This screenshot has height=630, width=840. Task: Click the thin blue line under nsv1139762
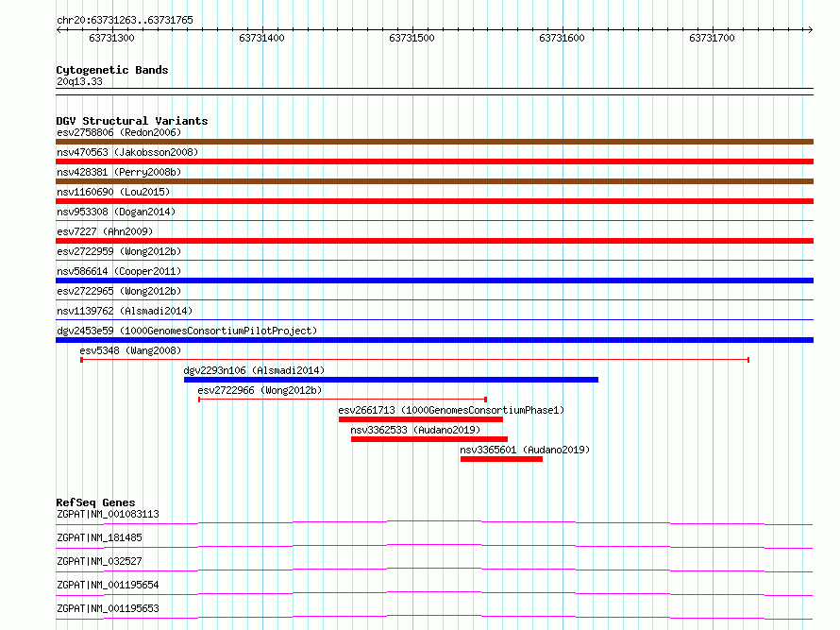[x=434, y=320]
